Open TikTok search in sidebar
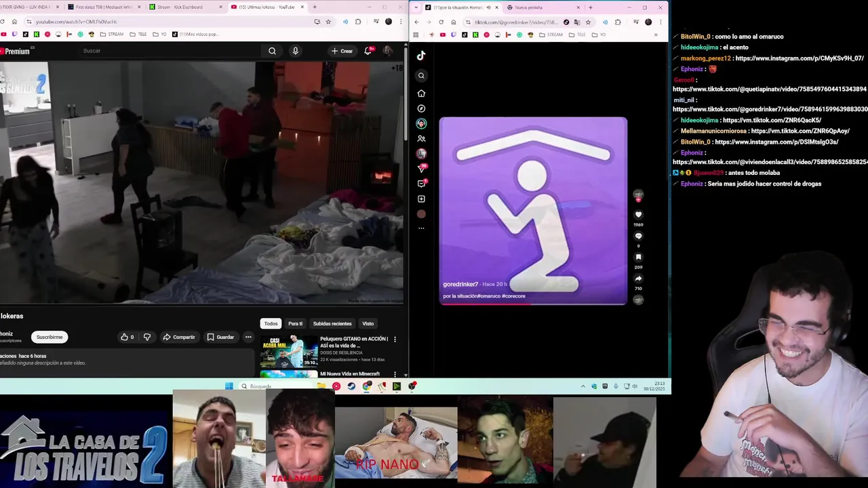Image resolution: width=868 pixels, height=488 pixels. pos(421,75)
